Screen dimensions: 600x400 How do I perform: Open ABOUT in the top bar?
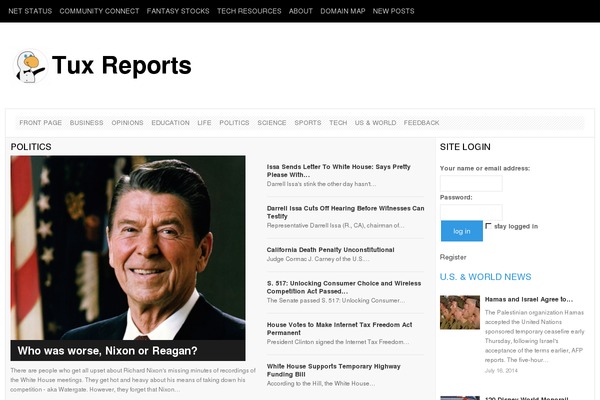(x=301, y=11)
